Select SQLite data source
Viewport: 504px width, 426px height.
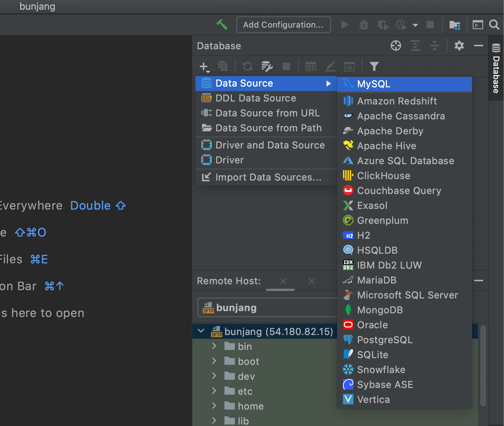[404, 355]
